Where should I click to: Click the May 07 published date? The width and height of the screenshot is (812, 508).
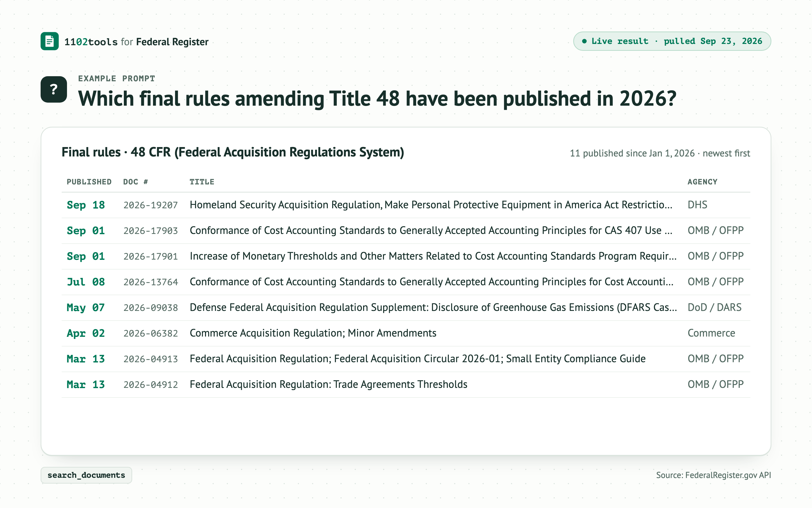click(86, 308)
